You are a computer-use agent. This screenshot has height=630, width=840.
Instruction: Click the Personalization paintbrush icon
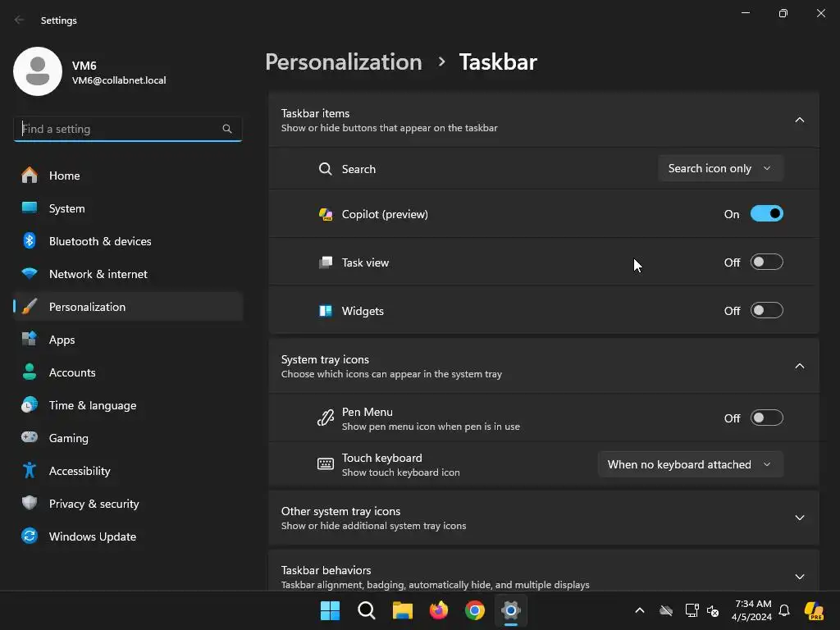click(30, 307)
